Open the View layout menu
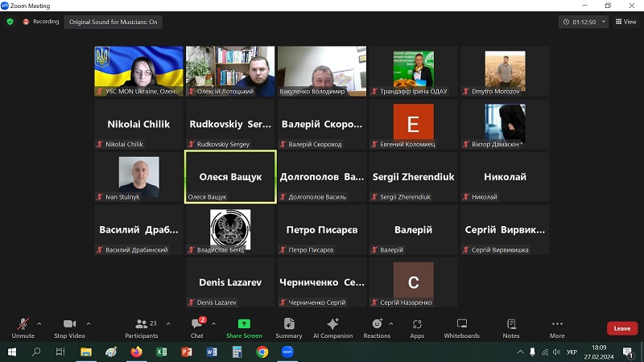644x362 pixels. point(625,22)
